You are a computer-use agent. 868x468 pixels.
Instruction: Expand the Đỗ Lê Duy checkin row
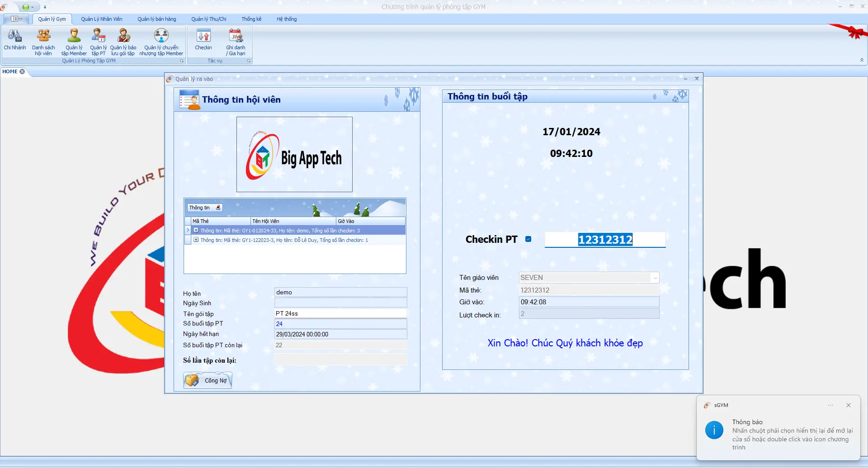pos(196,240)
